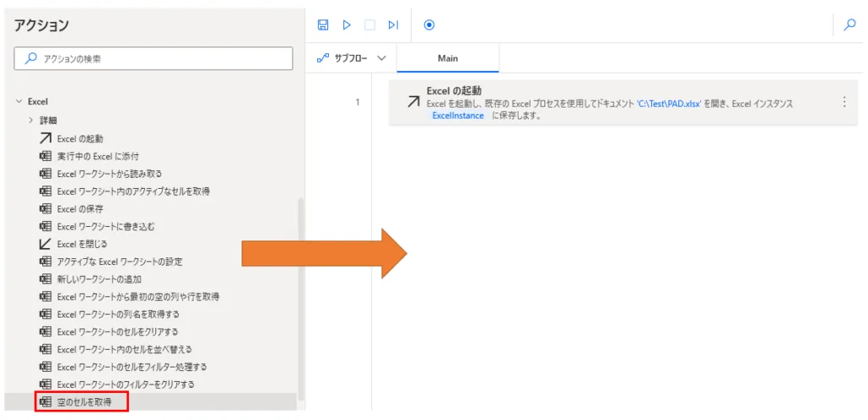Select Excel の保存 action
Screen dimensions: 868x420
80,208
